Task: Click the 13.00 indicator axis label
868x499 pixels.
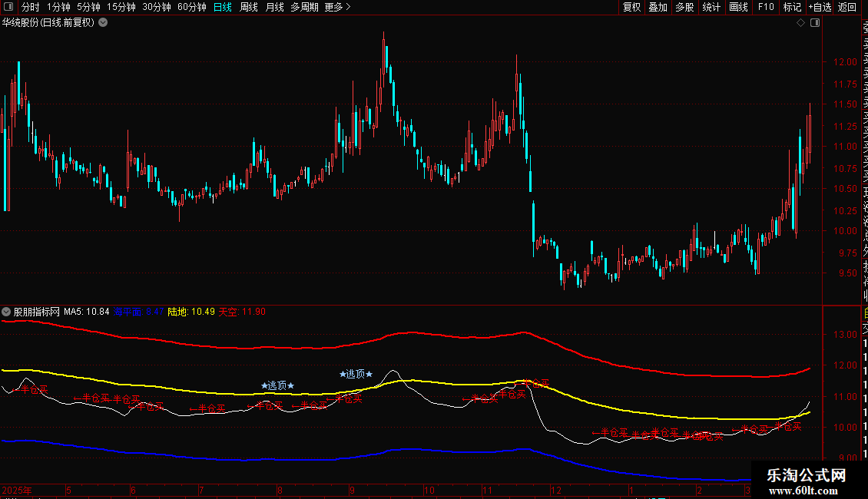Action: [x=845, y=335]
